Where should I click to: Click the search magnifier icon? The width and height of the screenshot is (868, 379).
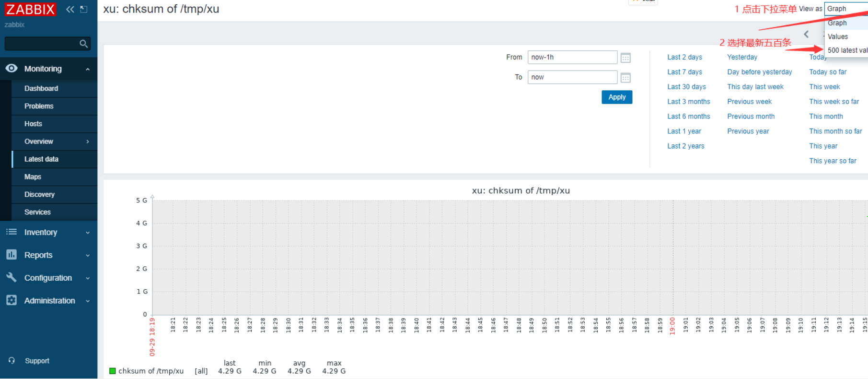point(84,44)
